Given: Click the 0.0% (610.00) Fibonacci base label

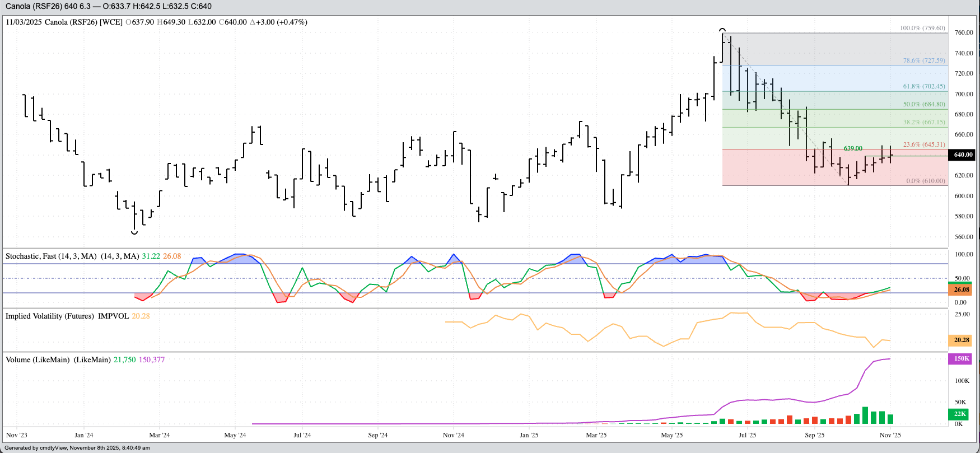Looking at the screenshot, I should (925, 181).
